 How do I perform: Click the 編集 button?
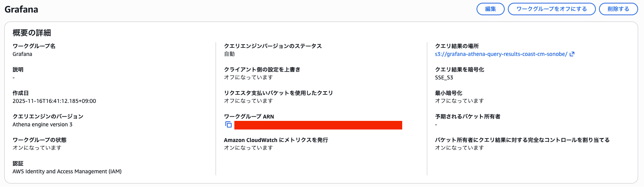(x=490, y=9)
